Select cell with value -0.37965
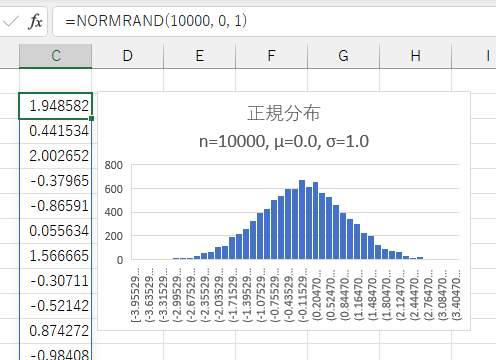Screen dimensions: 496x360 coord(56,181)
